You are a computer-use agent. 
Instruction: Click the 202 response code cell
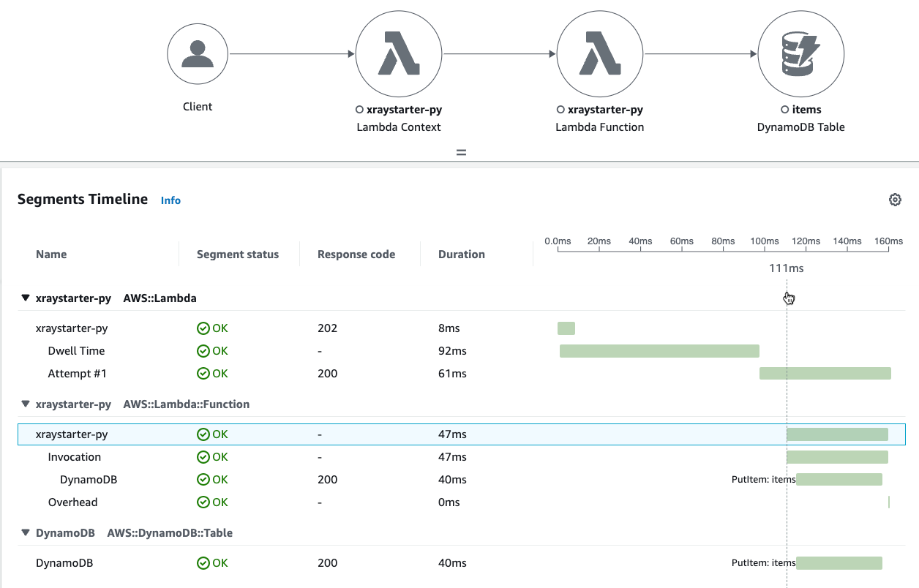point(327,328)
